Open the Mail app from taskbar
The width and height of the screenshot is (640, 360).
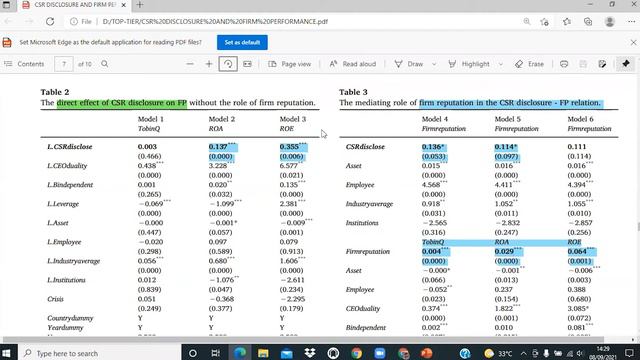coord(287,353)
